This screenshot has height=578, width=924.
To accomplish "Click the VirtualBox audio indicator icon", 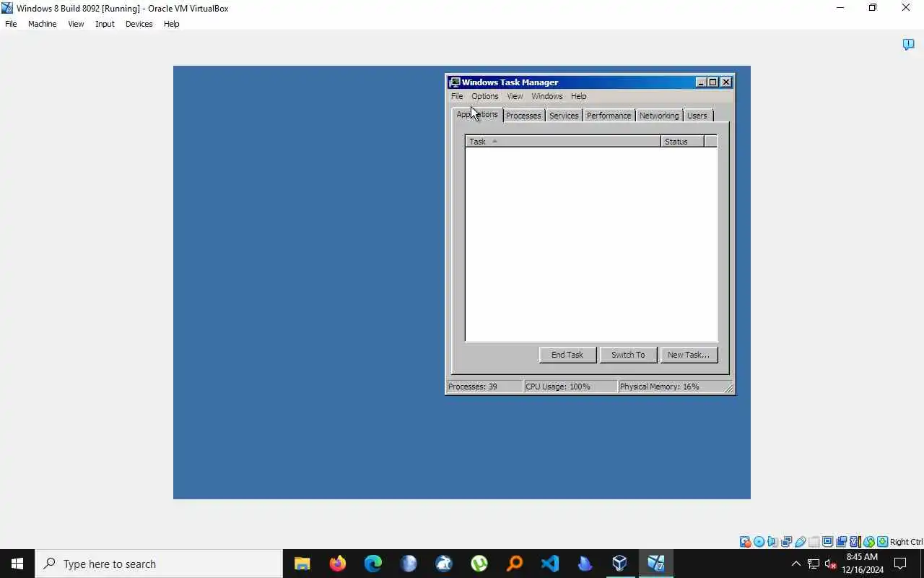I will [772, 542].
